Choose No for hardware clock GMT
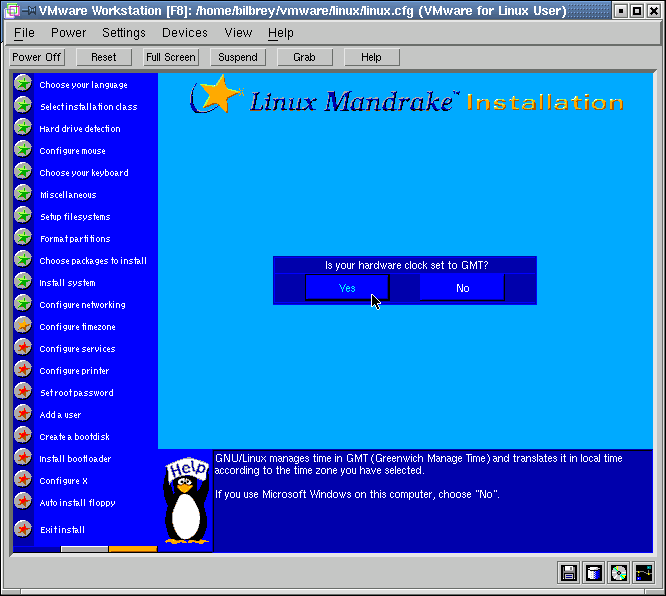 point(462,288)
